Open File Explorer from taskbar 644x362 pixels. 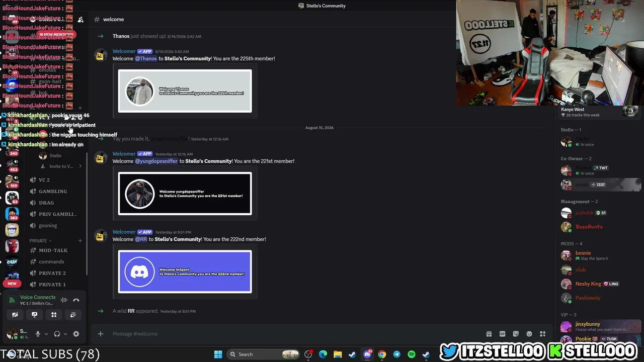coord(338,354)
